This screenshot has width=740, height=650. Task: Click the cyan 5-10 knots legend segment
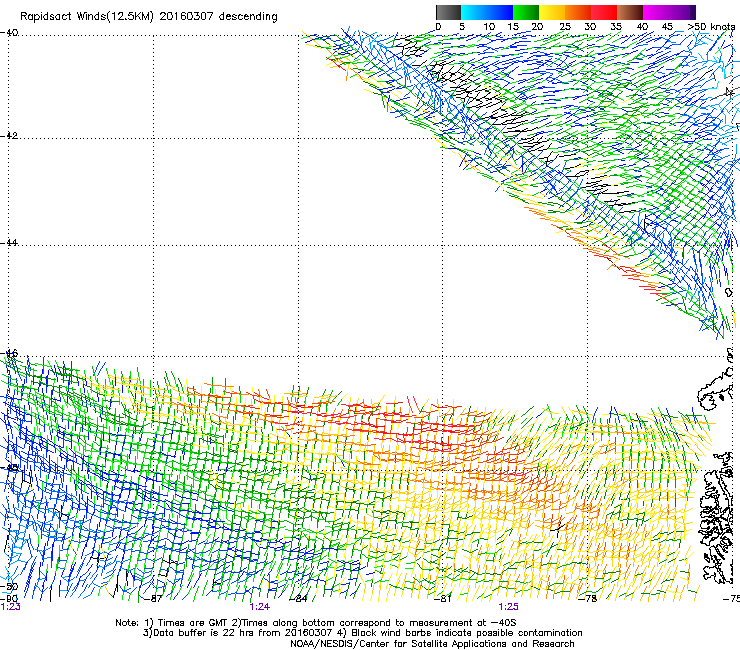[x=474, y=12]
